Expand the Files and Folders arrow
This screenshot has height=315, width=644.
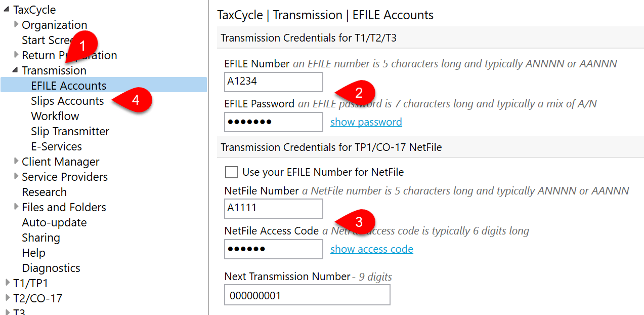pyautogui.click(x=16, y=207)
